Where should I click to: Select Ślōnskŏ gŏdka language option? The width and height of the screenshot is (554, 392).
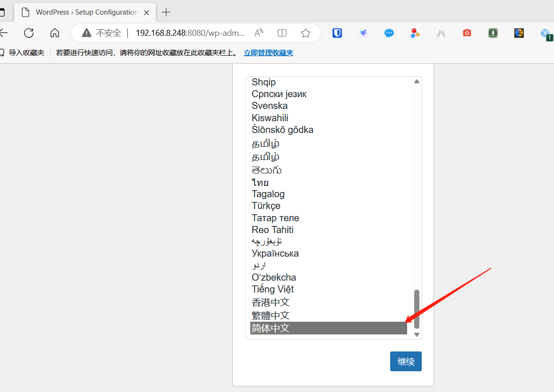pos(329,130)
